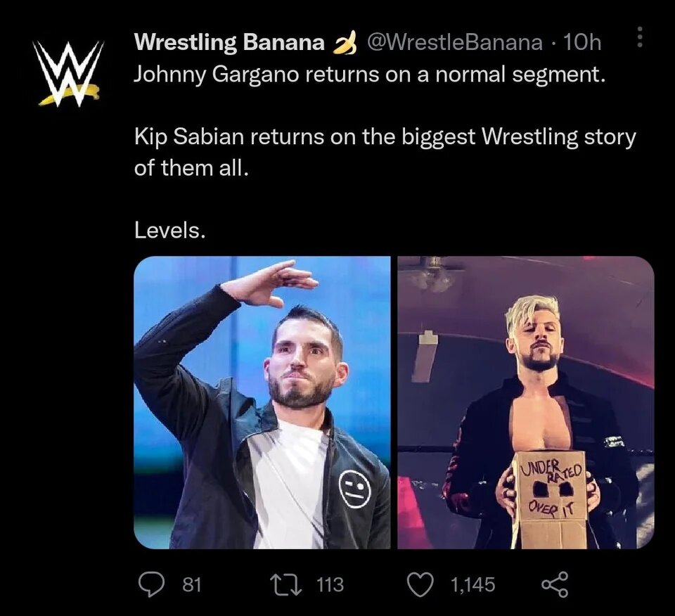The image size is (675, 616).
Task: Click the 113 retweets count
Action: [x=328, y=584]
